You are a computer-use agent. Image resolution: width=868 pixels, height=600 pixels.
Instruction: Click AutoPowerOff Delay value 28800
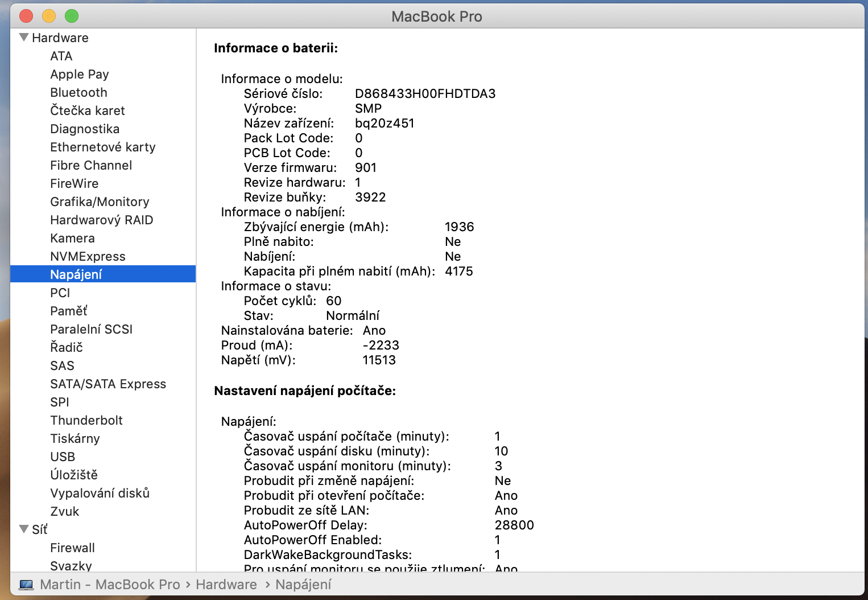click(514, 525)
